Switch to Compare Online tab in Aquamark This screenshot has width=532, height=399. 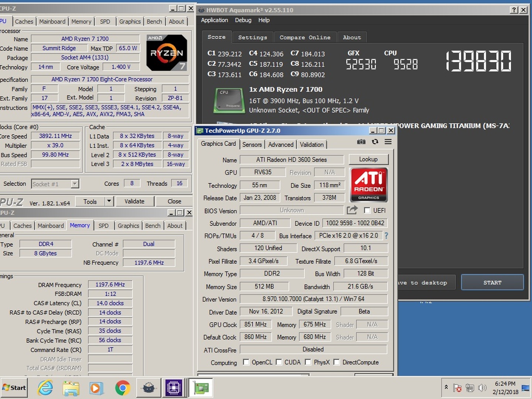pyautogui.click(x=305, y=37)
